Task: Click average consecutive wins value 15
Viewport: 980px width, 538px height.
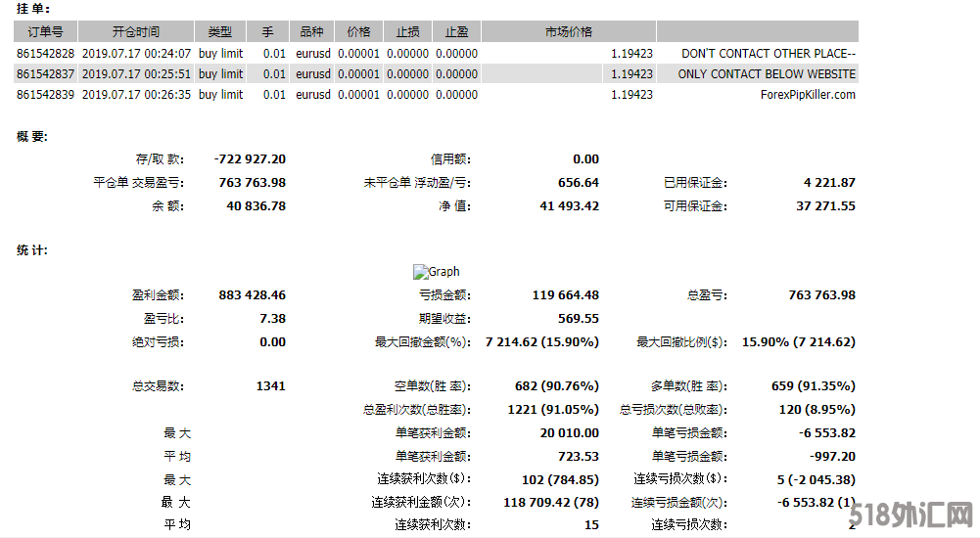Action: click(591, 525)
